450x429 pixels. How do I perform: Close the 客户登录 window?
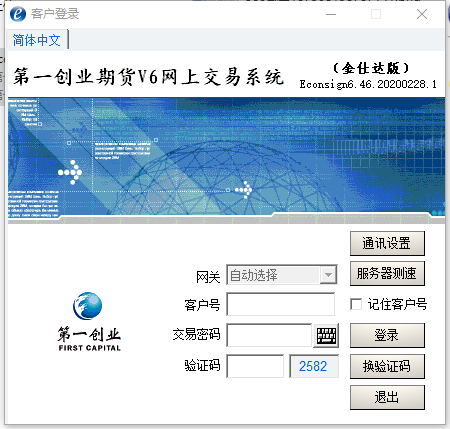pyautogui.click(x=422, y=14)
